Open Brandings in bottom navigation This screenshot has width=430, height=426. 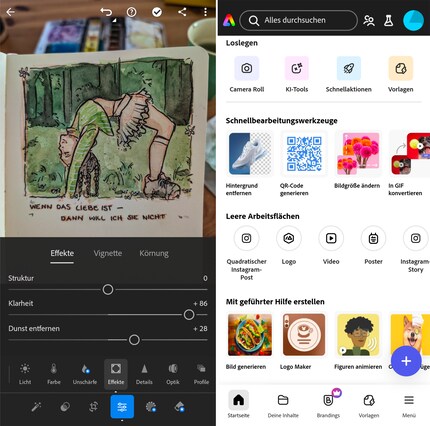[x=328, y=404]
